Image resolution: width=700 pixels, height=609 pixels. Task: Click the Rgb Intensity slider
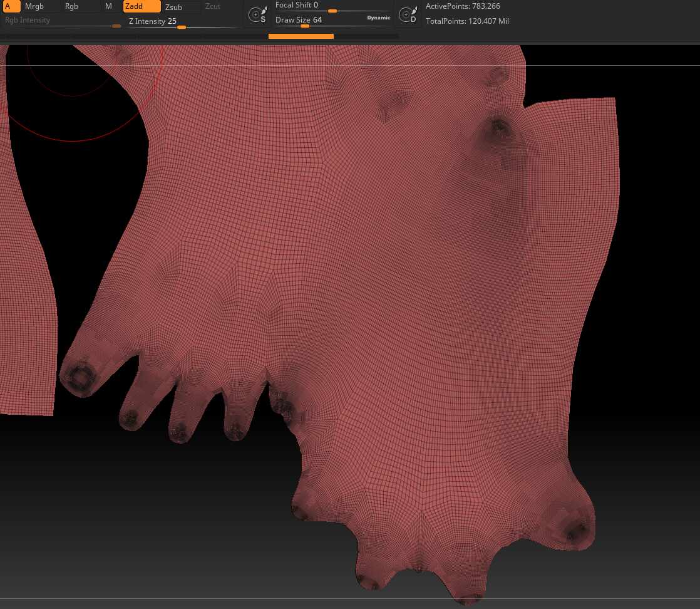point(63,21)
